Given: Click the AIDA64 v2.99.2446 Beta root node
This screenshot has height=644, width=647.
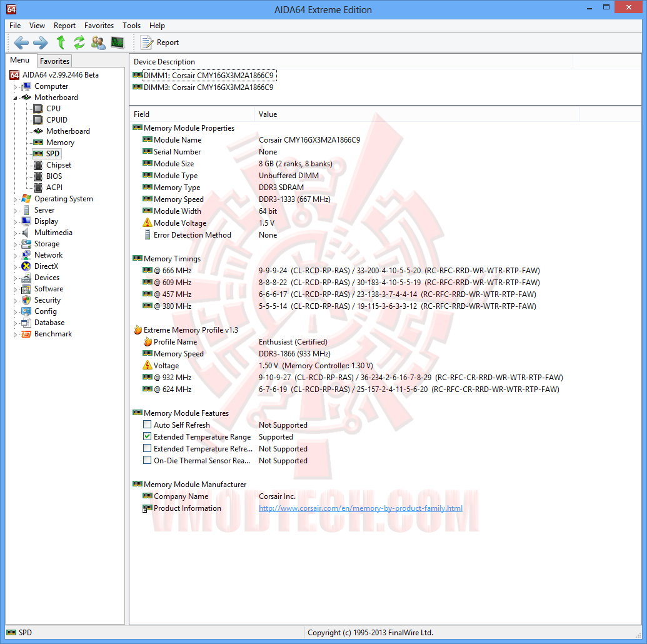Looking at the screenshot, I should [60, 75].
